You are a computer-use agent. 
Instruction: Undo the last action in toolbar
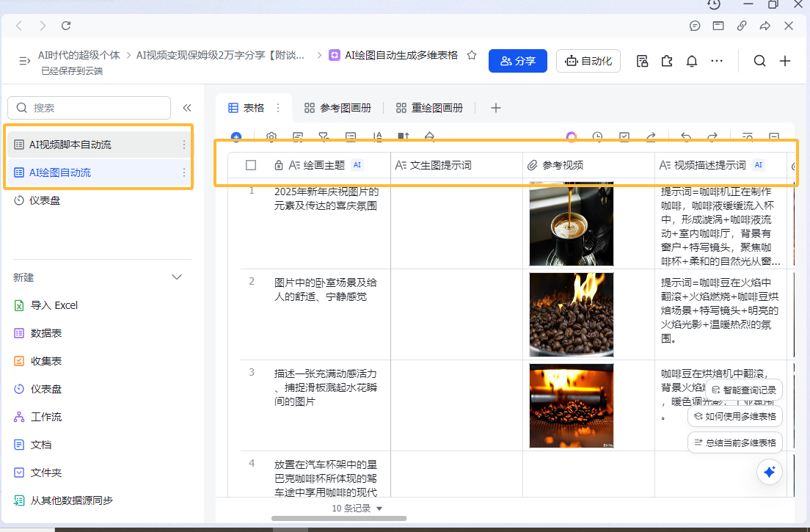pyautogui.click(x=686, y=137)
